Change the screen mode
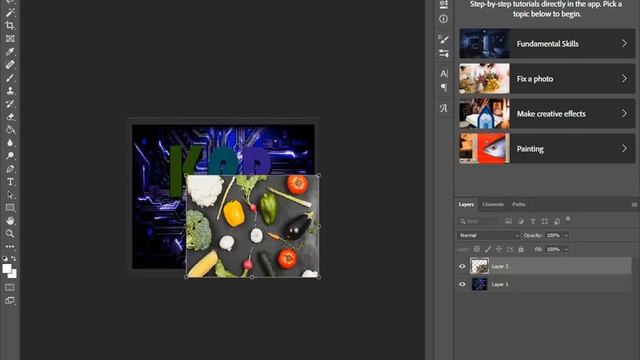Screen dimensions: 640x360 10,301
